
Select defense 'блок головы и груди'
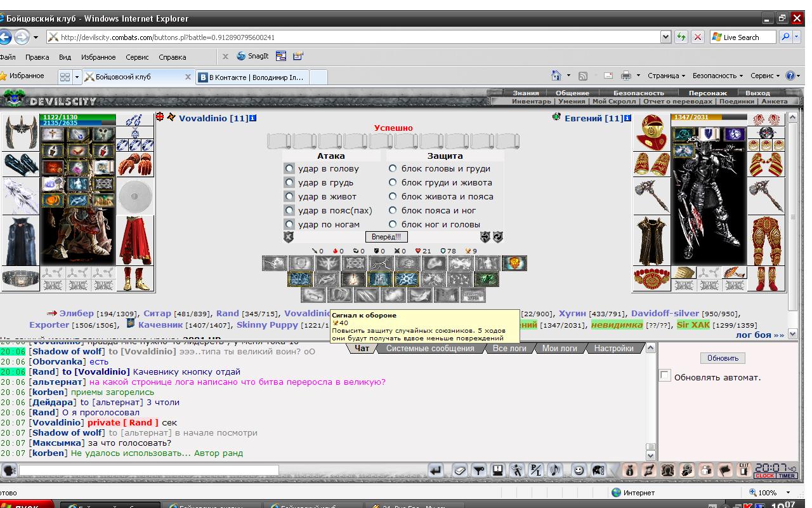393,168
